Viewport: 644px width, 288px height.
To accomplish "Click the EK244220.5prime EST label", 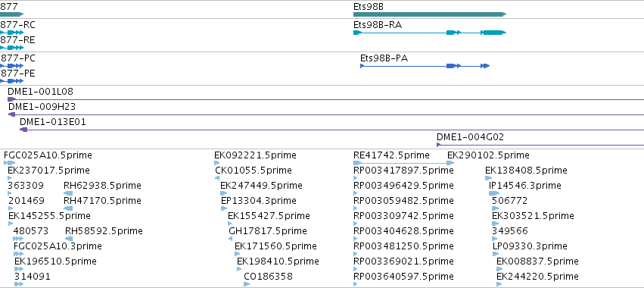I will click(x=537, y=277).
